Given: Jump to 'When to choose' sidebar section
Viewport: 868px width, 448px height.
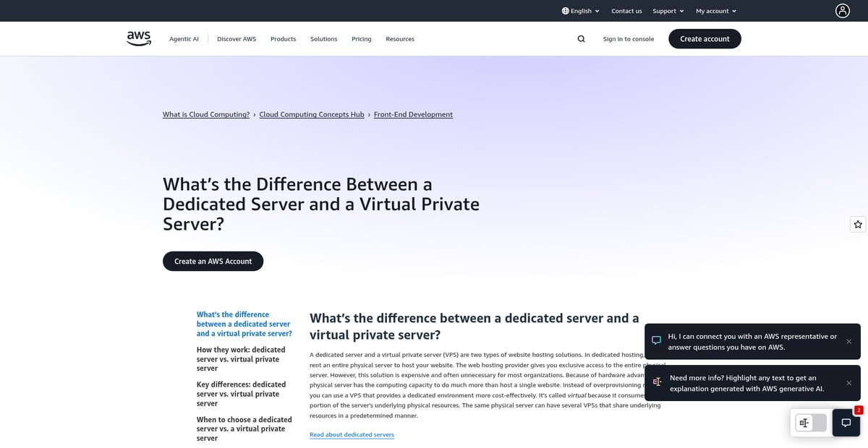Looking at the screenshot, I should click(x=244, y=428).
